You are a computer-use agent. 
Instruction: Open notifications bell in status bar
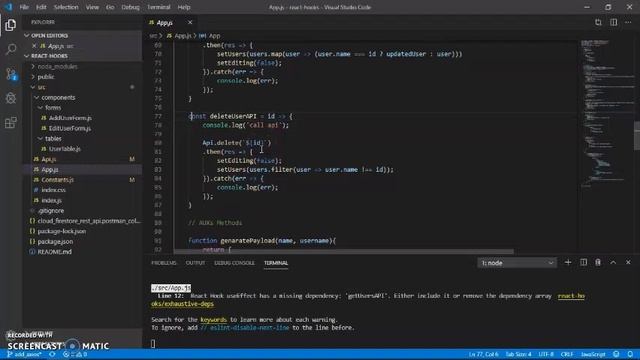(x=630, y=354)
